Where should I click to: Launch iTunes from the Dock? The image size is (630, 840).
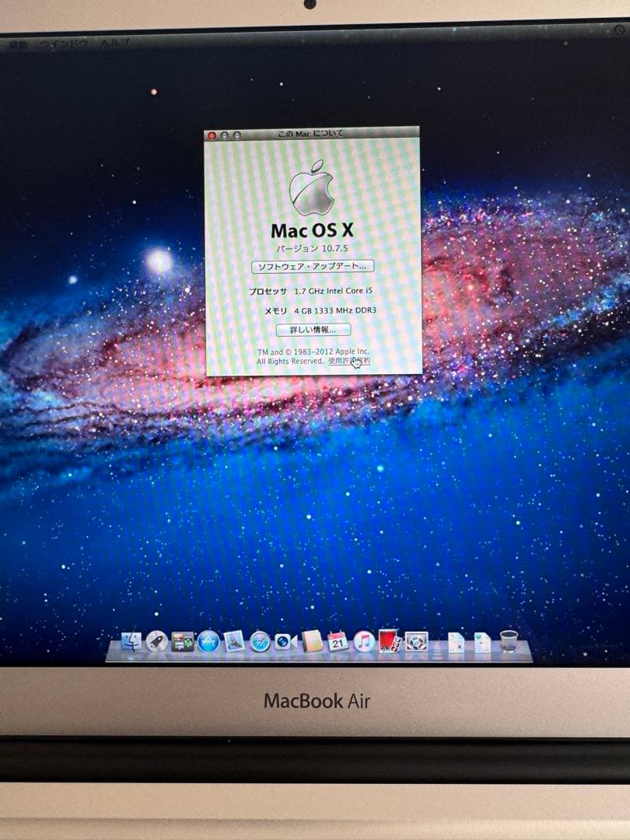coord(364,643)
